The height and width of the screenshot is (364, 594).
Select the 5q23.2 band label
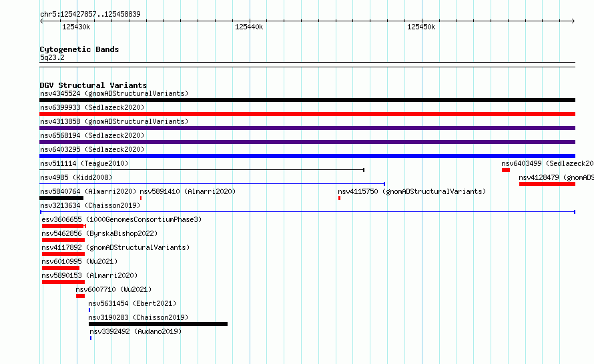pos(52,57)
